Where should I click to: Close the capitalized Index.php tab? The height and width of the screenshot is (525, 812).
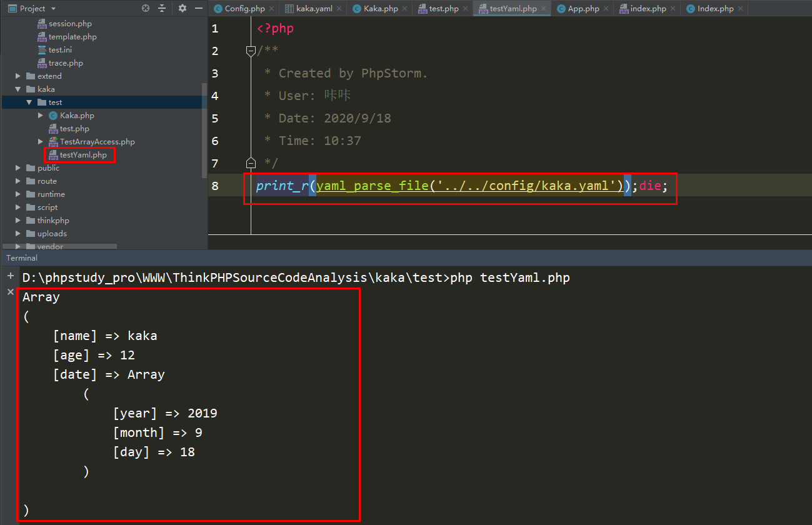click(740, 9)
